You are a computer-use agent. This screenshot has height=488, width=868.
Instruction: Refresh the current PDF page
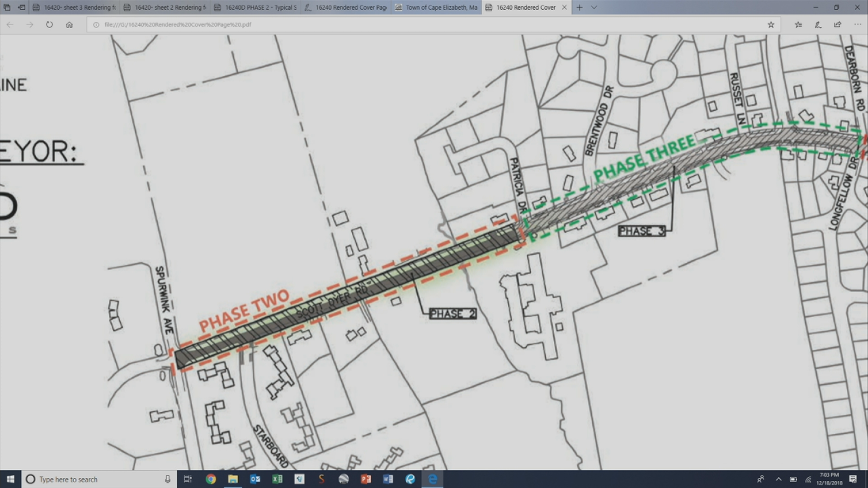[50, 25]
